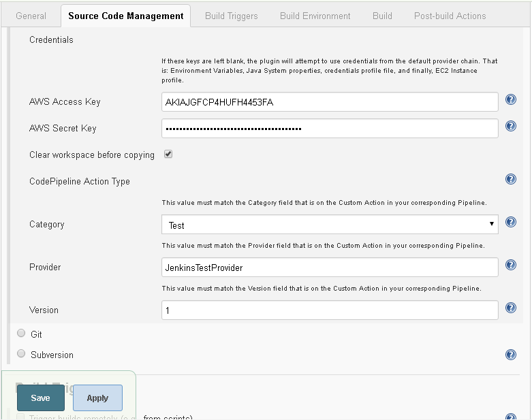The image size is (532, 420).
Task: Toggle Clear workspace before copying checkbox
Action: click(x=168, y=155)
